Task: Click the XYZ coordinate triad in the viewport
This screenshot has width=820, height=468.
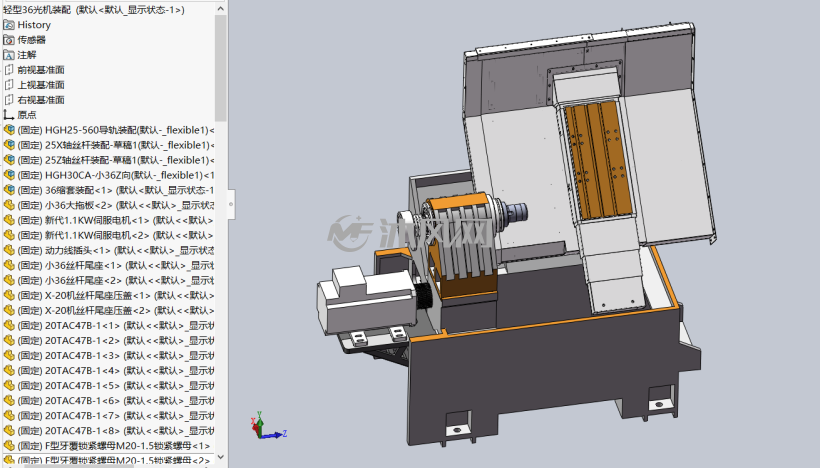Action: coord(268,426)
